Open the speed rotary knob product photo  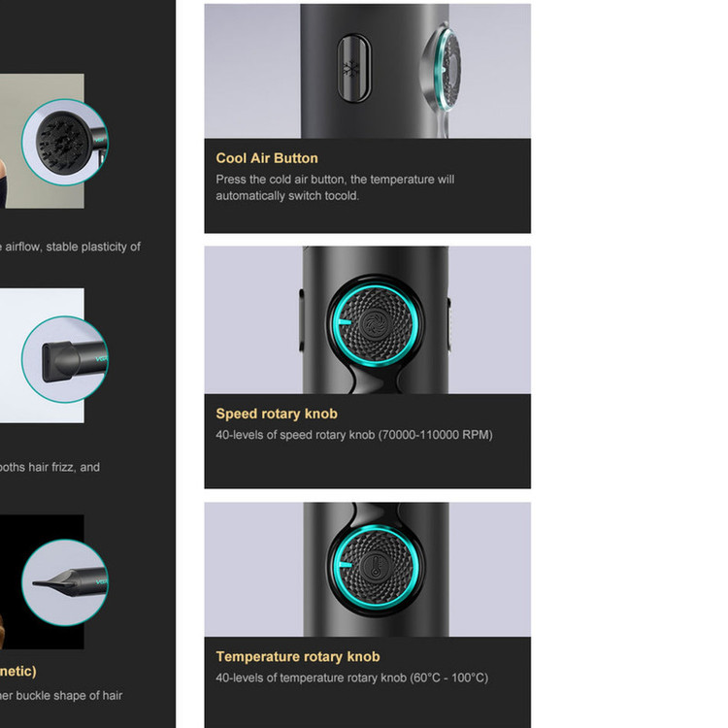[x=368, y=320]
